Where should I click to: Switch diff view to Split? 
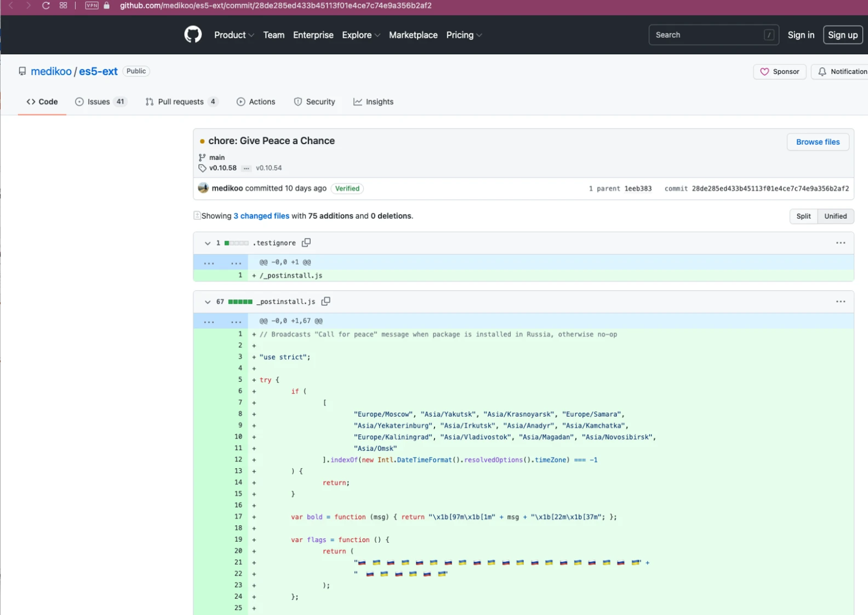803,216
